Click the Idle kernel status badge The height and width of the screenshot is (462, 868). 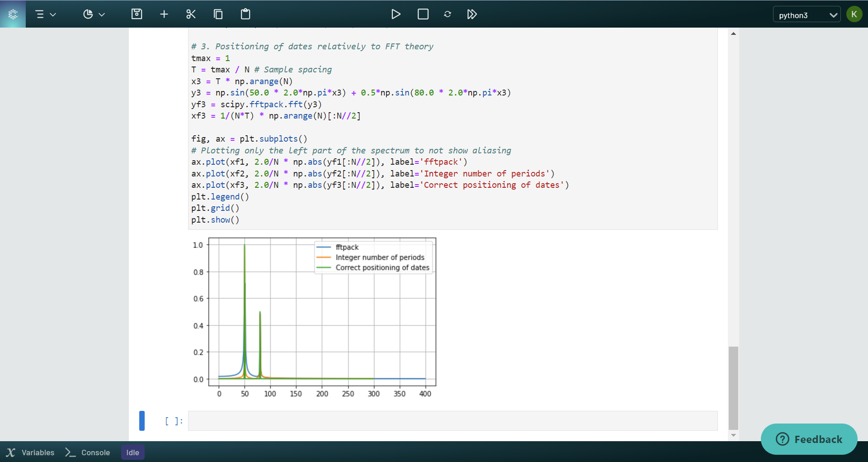coord(132,452)
